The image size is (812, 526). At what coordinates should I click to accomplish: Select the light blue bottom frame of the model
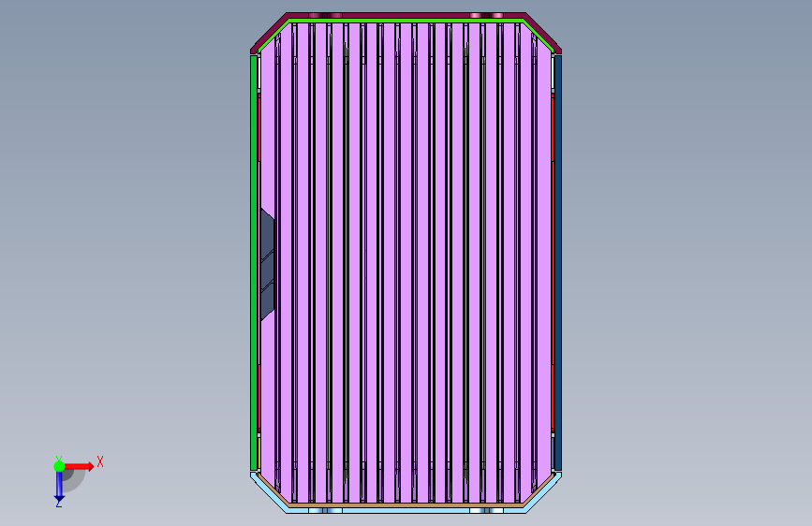click(406, 510)
